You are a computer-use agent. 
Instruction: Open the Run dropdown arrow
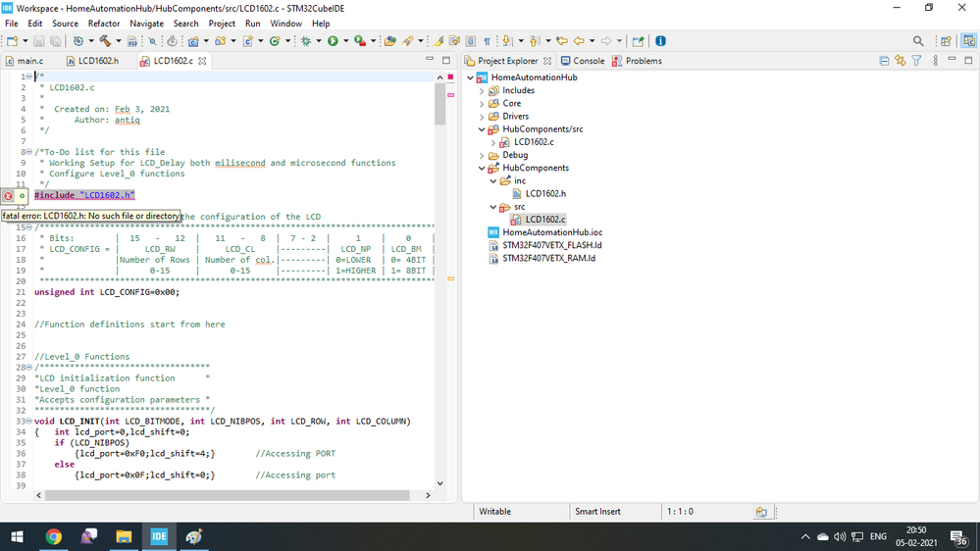[345, 41]
